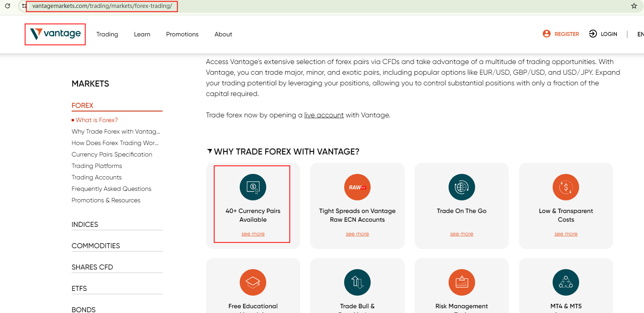Screen dimensions: 644x313
Task: Click the Trade On The Go globe icon
Action: pyautogui.click(x=462, y=187)
